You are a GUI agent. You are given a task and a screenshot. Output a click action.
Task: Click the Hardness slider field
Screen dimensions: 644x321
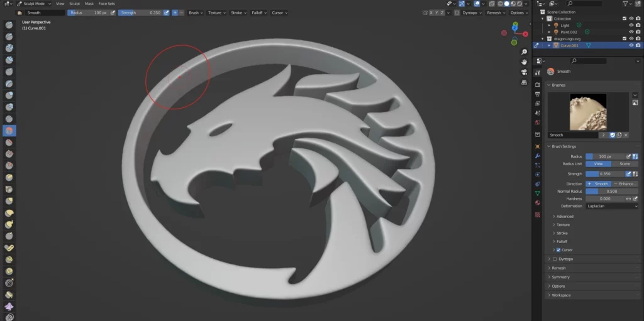[x=605, y=199]
